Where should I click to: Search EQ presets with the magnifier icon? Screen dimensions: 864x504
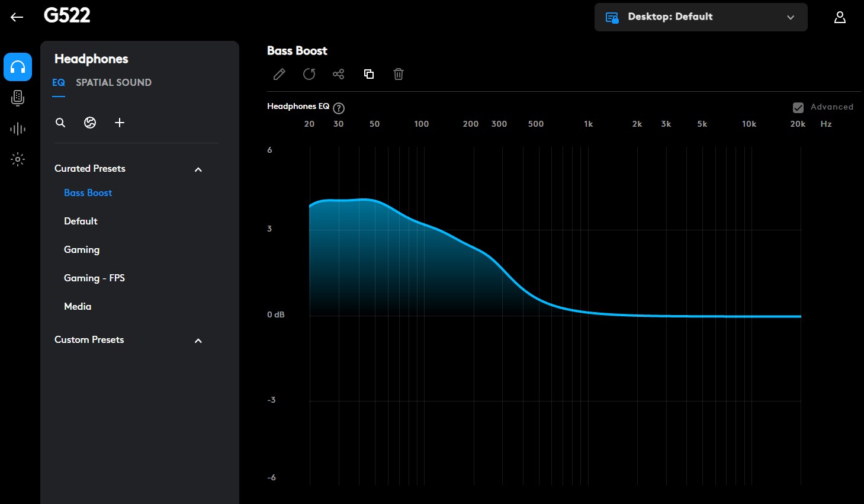click(x=60, y=123)
